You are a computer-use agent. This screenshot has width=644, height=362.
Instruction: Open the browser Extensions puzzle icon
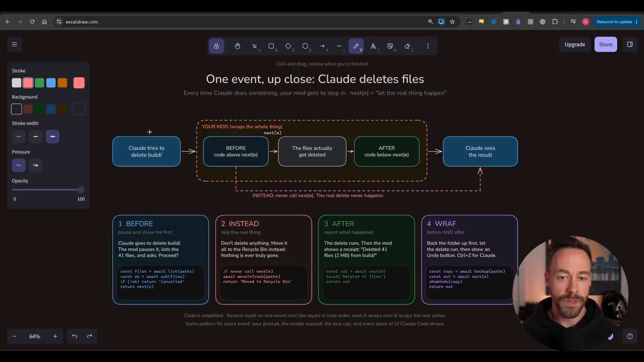[x=555, y=22]
